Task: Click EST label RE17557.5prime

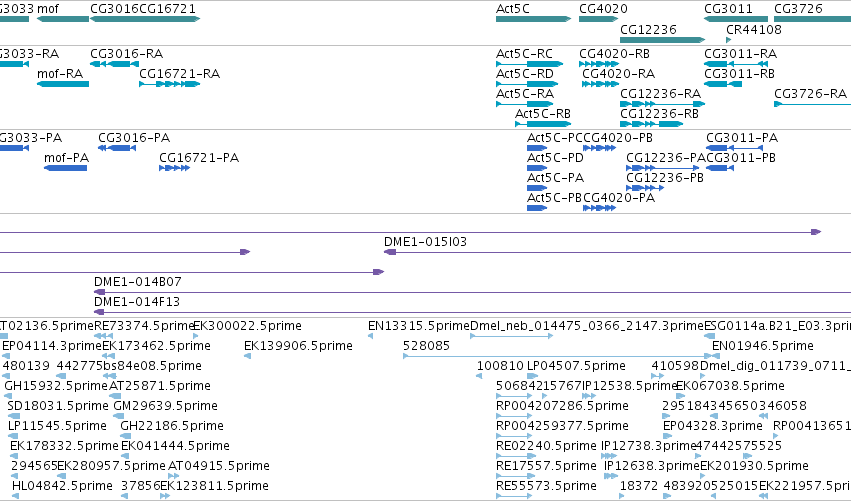Action: pyautogui.click(x=546, y=466)
